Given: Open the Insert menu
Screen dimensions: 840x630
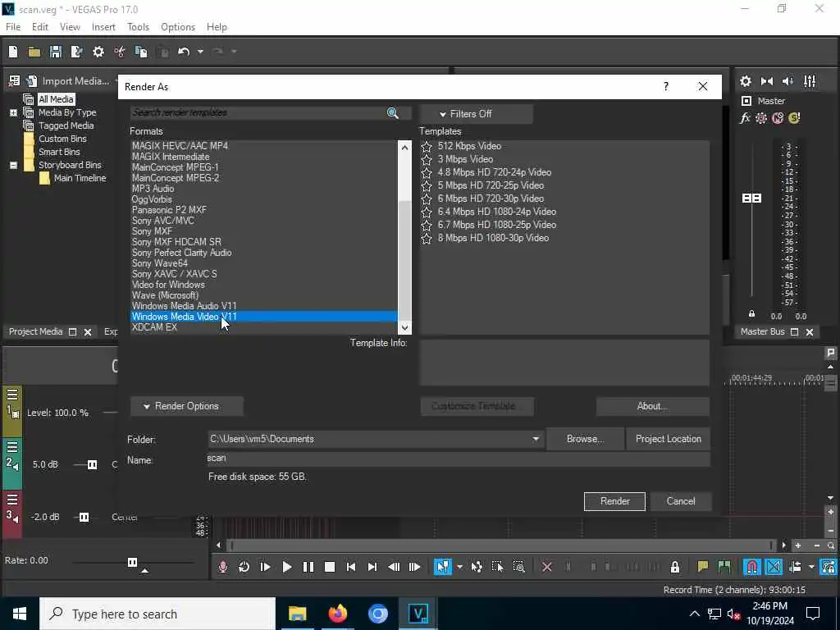Looking at the screenshot, I should coord(103,27).
